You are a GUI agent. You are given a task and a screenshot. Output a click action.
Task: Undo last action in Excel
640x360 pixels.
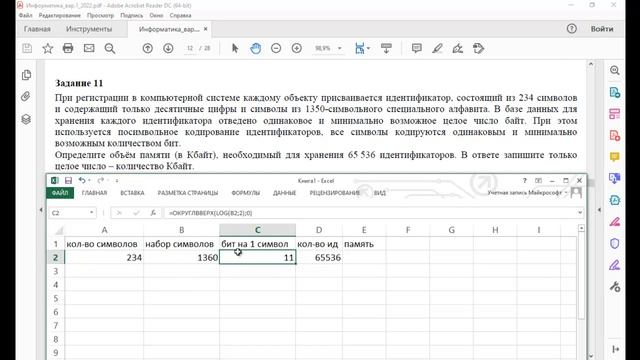82,180
